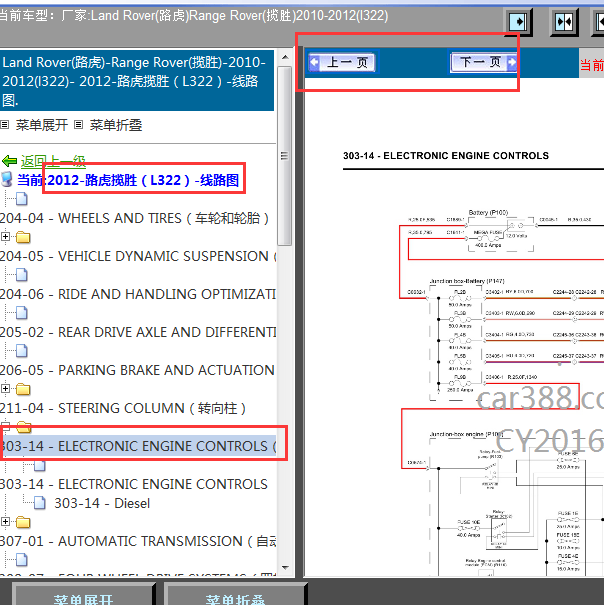
Task: Click the Junction-box engine label in diagram
Action: coord(466,434)
